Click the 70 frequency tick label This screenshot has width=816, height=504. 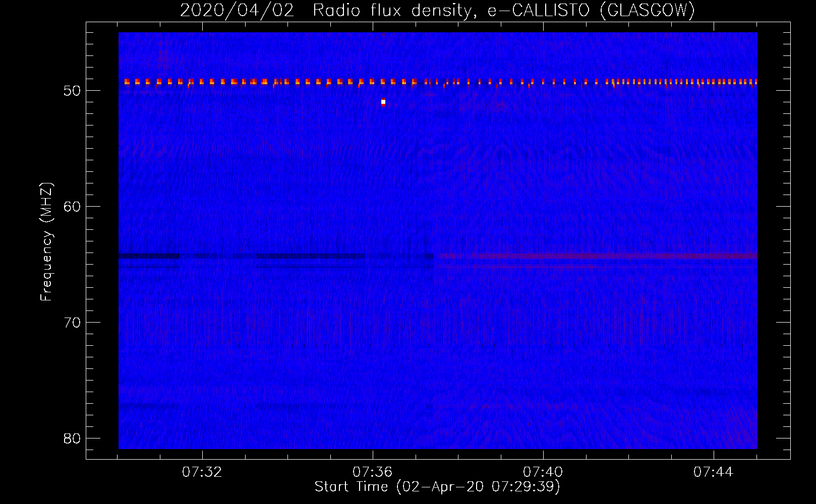click(x=72, y=323)
